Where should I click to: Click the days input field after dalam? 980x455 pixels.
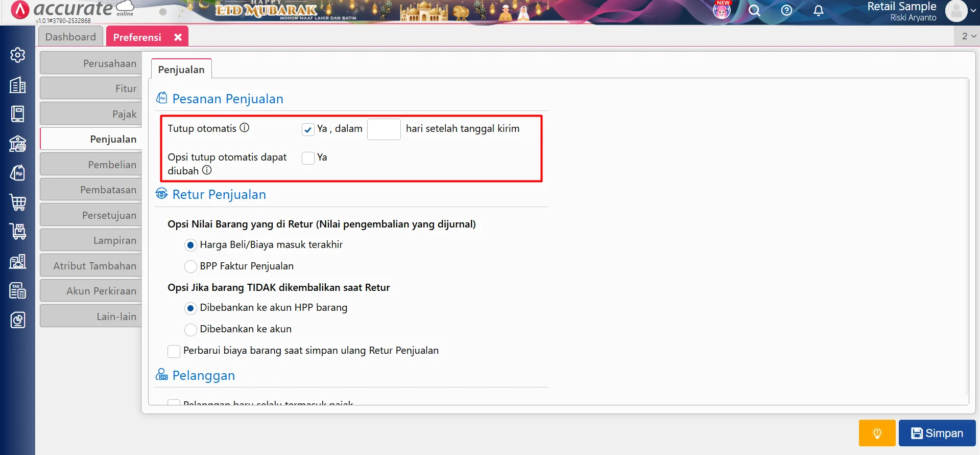pos(384,129)
